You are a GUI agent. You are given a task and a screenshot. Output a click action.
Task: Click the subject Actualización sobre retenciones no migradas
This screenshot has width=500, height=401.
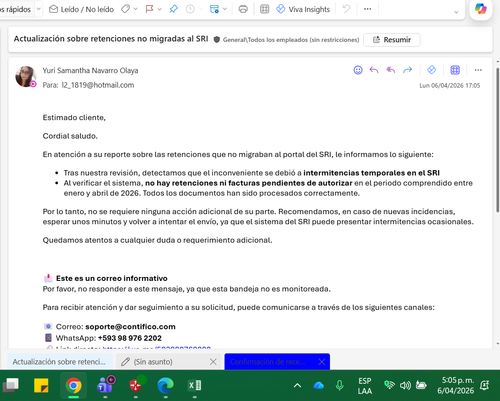click(111, 39)
